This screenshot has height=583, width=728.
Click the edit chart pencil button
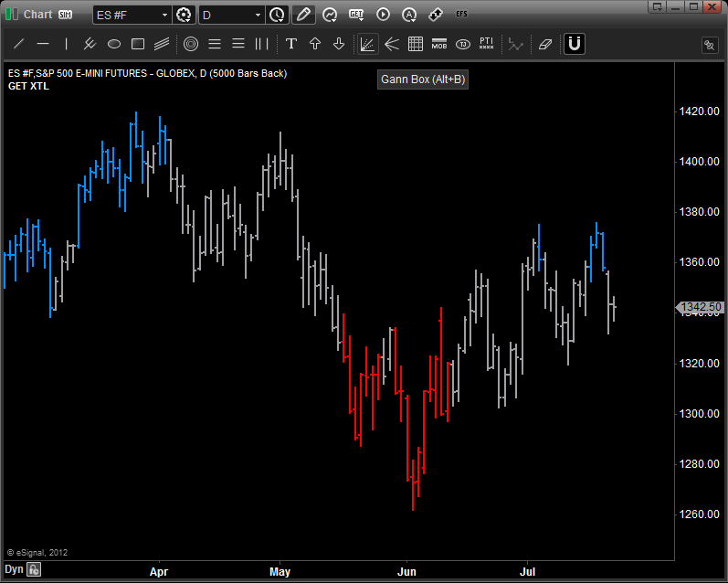302,15
